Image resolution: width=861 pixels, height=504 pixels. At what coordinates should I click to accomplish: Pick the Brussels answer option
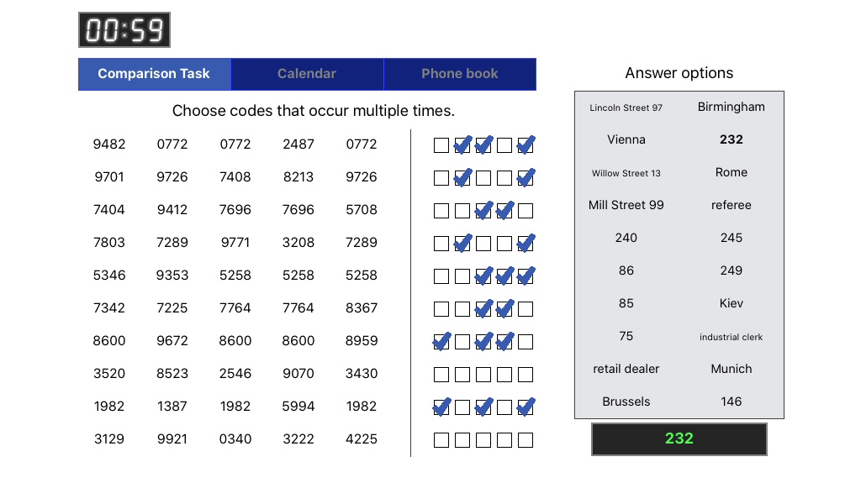point(626,402)
